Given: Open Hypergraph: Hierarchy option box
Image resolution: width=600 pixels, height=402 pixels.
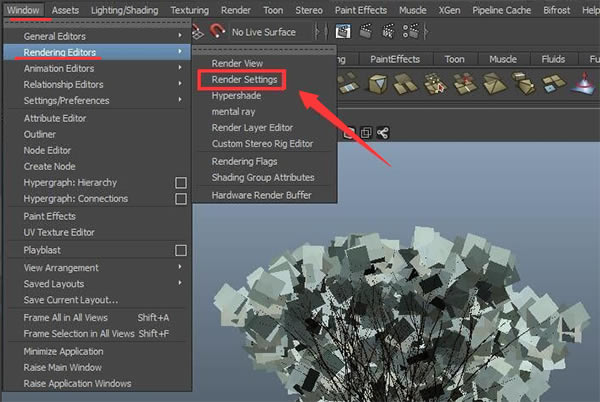Looking at the screenshot, I should 181,183.
